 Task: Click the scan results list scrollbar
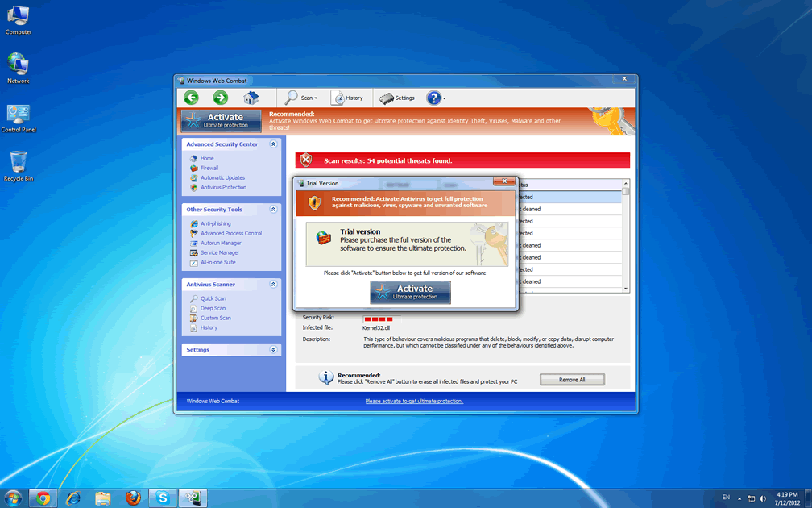click(626, 242)
